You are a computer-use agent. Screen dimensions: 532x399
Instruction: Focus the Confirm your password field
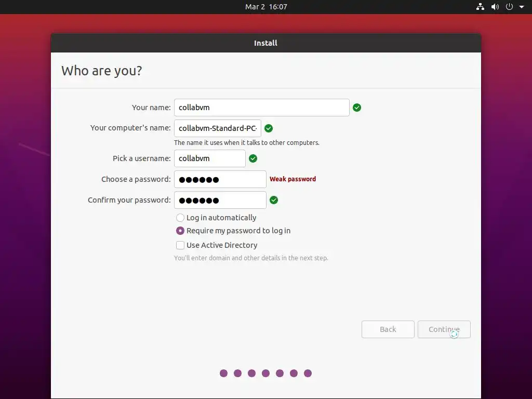(x=220, y=200)
